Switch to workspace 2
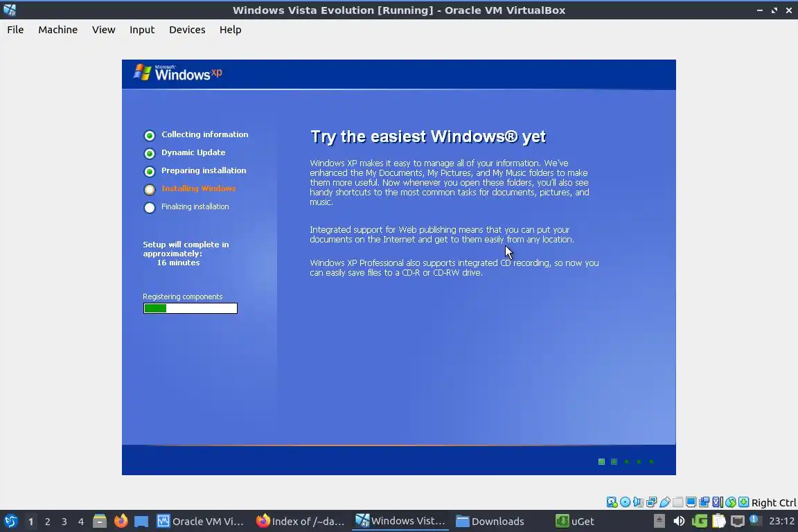 point(47,522)
